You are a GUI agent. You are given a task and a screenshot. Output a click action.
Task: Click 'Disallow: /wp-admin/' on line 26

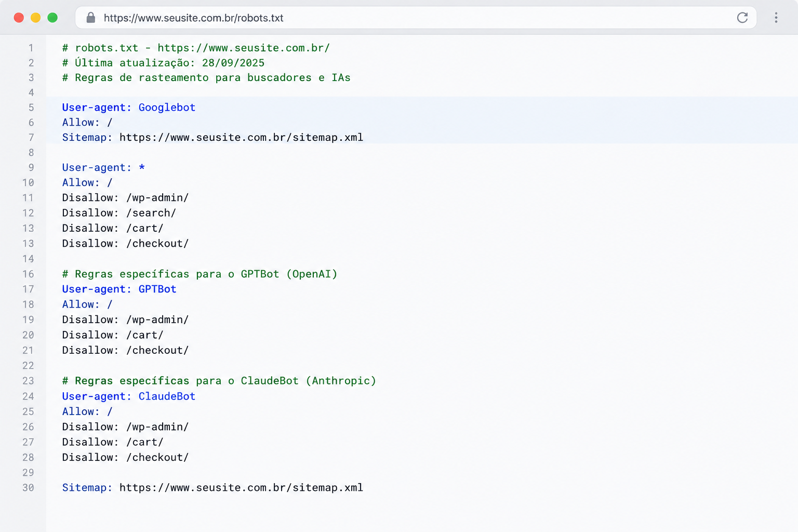pyautogui.click(x=125, y=427)
